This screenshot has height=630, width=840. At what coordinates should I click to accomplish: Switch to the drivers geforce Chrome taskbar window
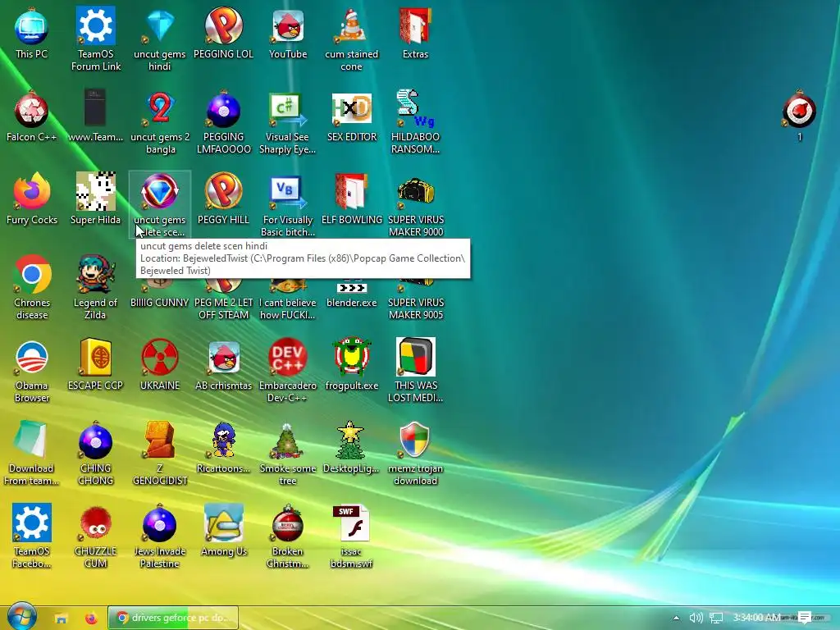coord(173,618)
